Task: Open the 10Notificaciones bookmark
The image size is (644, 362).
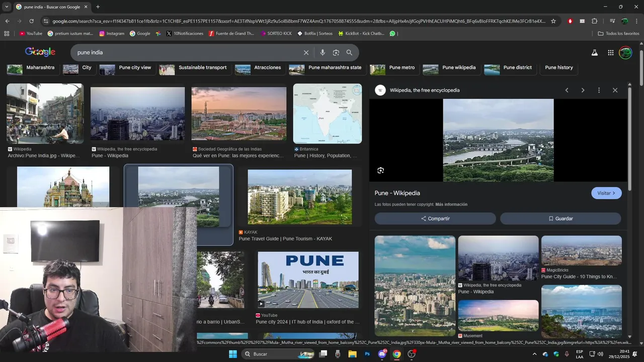Action: point(185,34)
